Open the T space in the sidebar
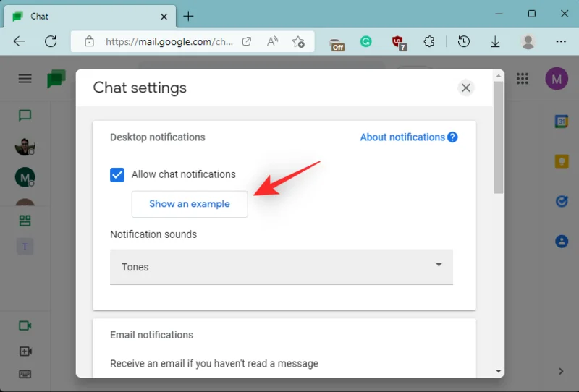The height and width of the screenshot is (392, 579). pos(25,247)
